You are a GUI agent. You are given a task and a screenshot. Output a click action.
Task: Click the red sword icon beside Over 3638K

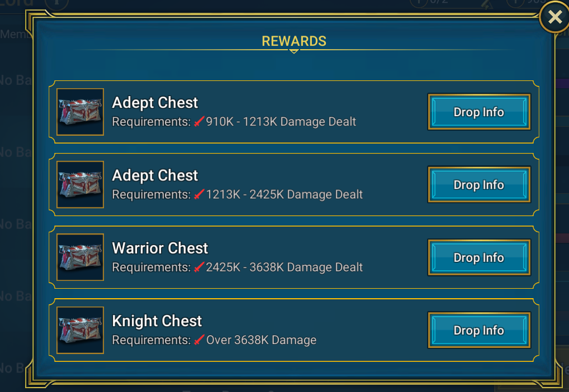(x=199, y=340)
